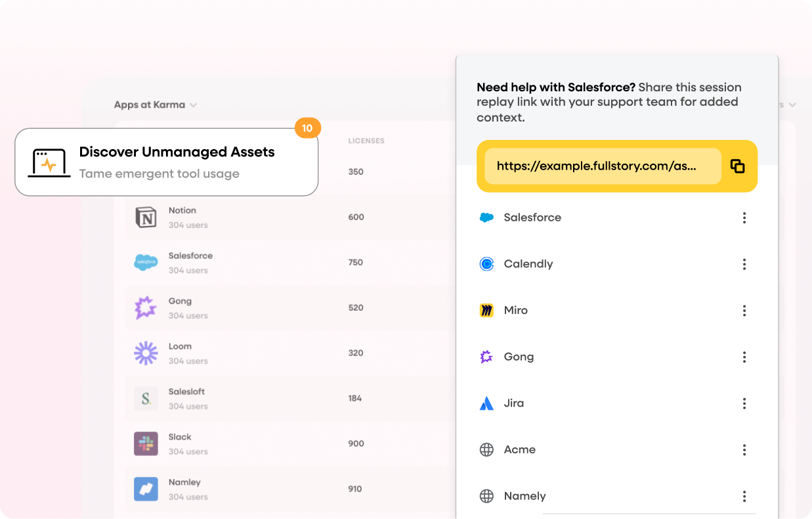Click the Need help with Salesforce heading
The height and width of the screenshot is (519, 812).
click(x=556, y=87)
